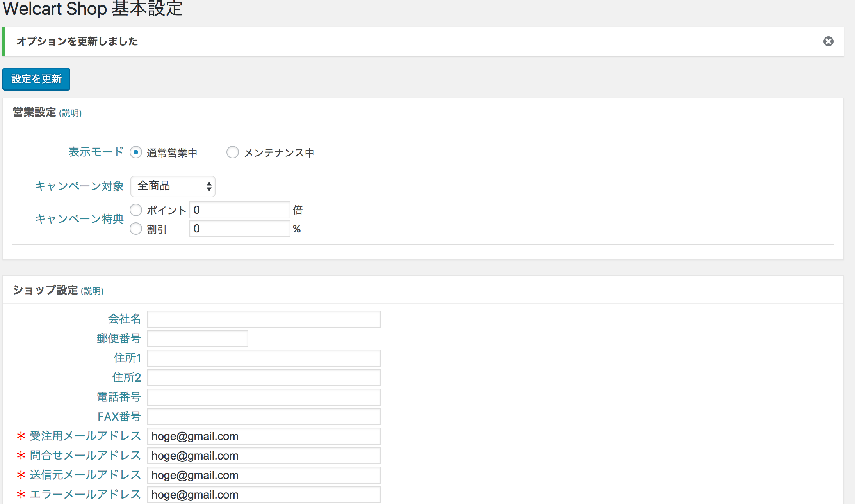Click the キャンペーン対象 label
This screenshot has width=855, height=504.
[x=80, y=186]
